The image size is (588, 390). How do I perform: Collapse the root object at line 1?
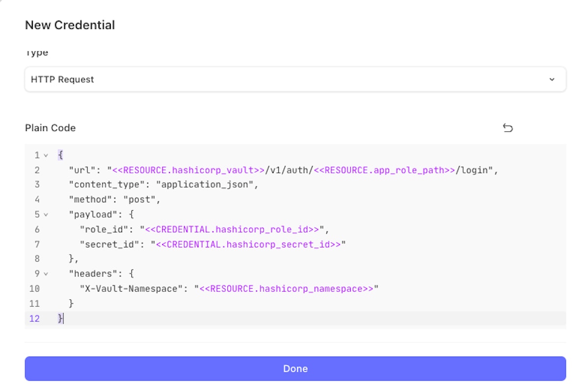pyautogui.click(x=46, y=155)
